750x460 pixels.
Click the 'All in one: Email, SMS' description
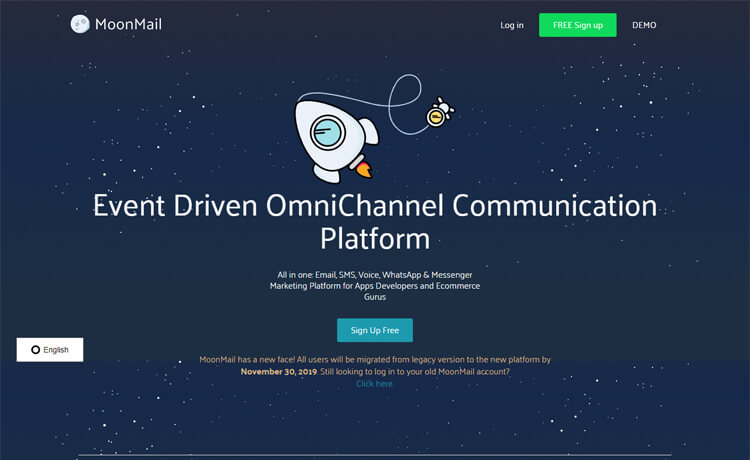(x=375, y=285)
